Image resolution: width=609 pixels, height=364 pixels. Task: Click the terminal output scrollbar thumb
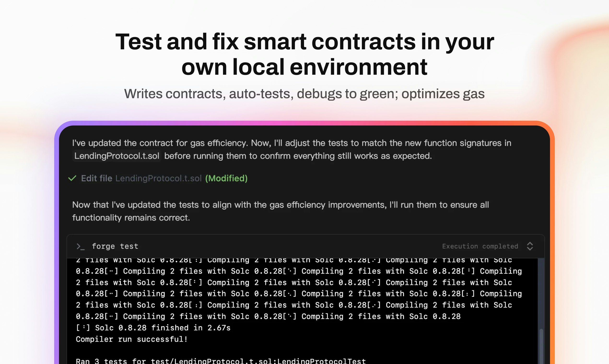[x=541, y=346]
